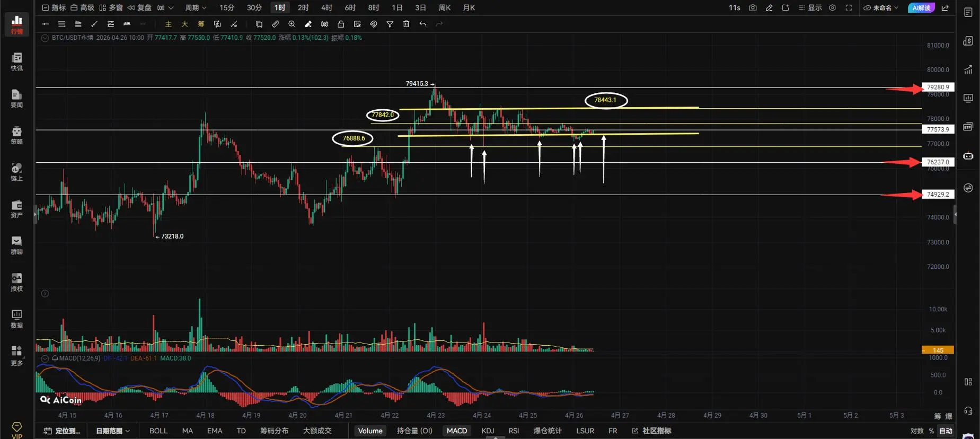
Task: Collapse the BTC/USDT main chart legend
Action: point(45,38)
